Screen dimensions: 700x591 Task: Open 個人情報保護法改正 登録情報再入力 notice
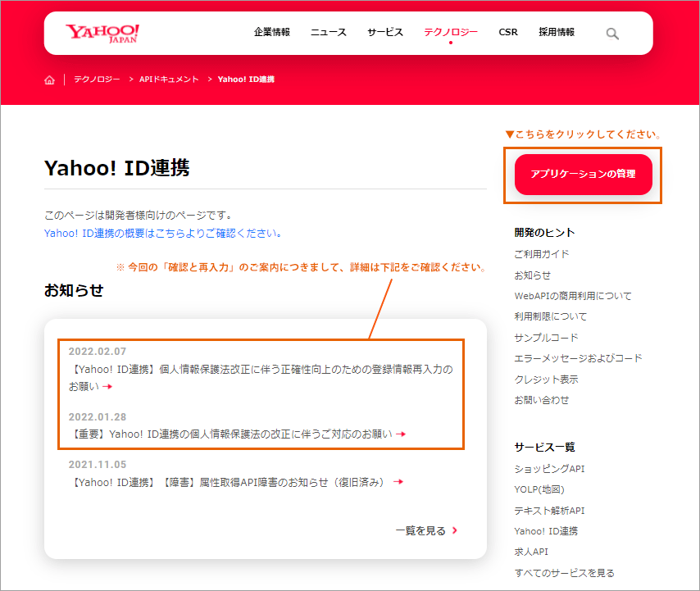pyautogui.click(x=261, y=378)
